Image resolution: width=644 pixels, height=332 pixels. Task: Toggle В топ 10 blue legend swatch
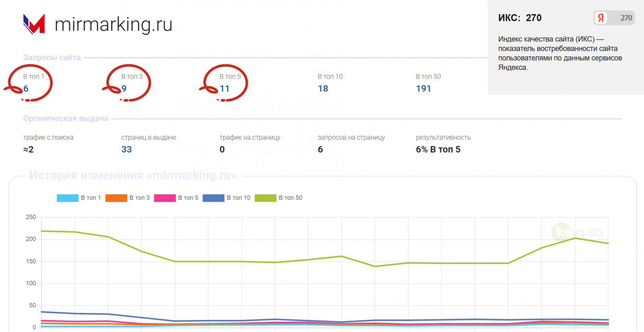coord(213,198)
